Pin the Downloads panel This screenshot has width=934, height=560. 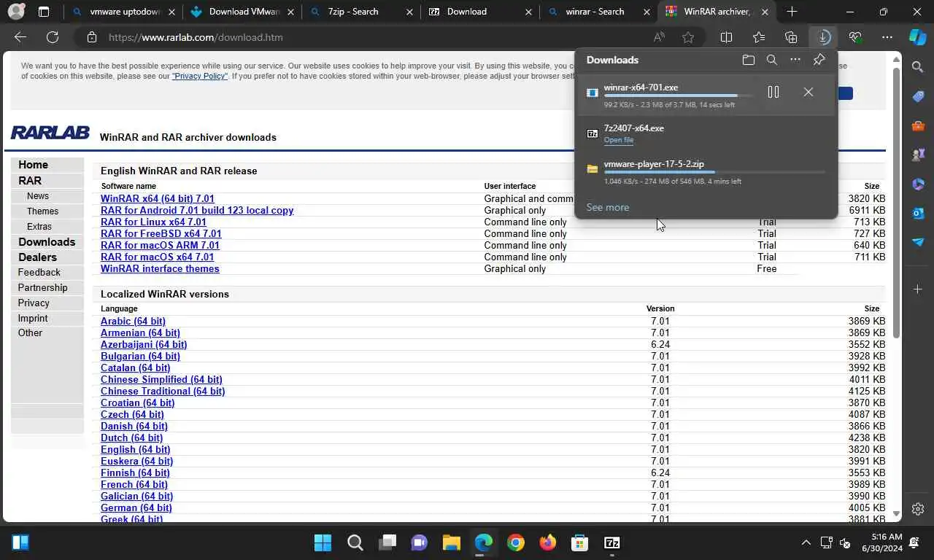click(x=819, y=60)
